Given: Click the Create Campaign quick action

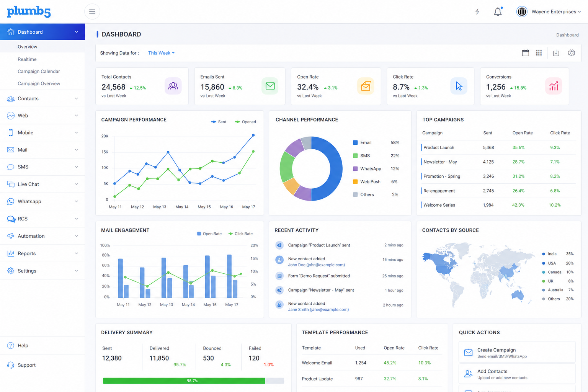Looking at the screenshot, I should pyautogui.click(x=517, y=352).
